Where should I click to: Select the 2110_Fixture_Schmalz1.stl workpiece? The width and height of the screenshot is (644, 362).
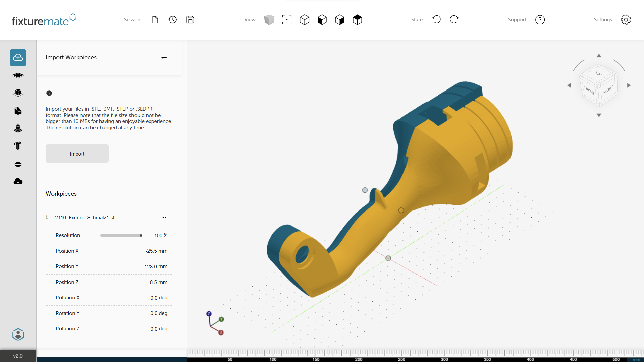(x=86, y=218)
